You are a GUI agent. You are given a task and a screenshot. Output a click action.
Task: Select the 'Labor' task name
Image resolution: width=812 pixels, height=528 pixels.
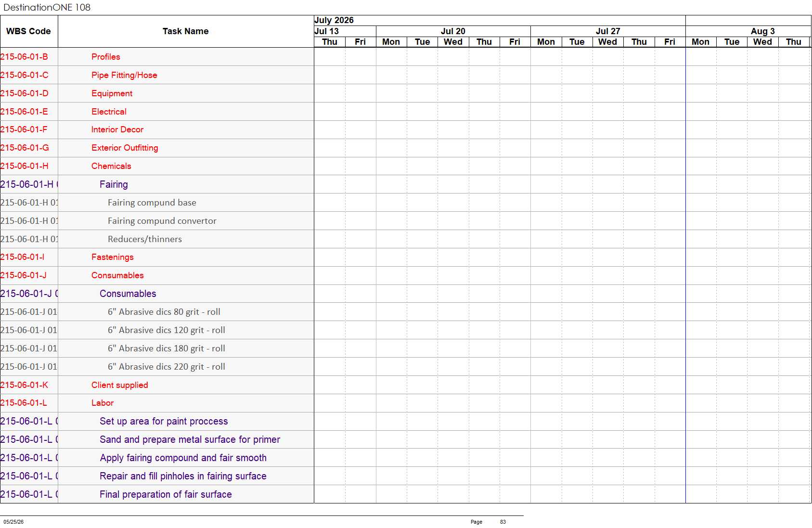coord(103,403)
